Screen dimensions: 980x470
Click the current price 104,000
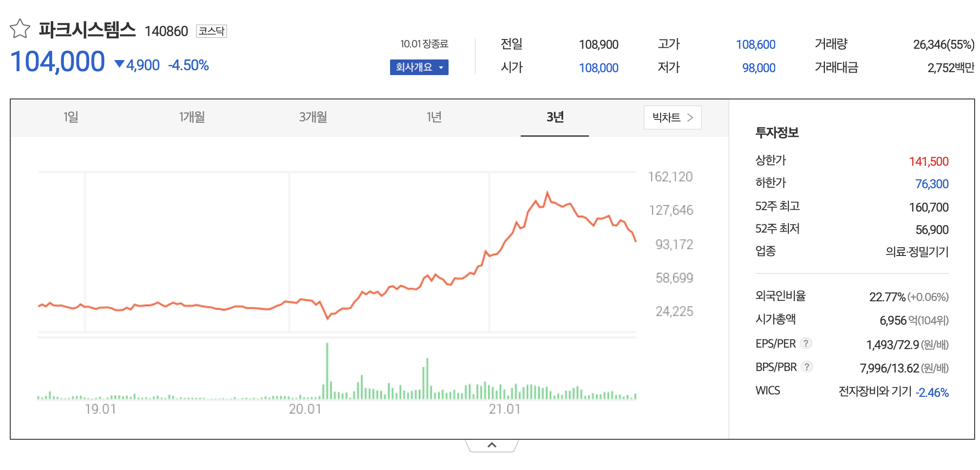[58, 62]
